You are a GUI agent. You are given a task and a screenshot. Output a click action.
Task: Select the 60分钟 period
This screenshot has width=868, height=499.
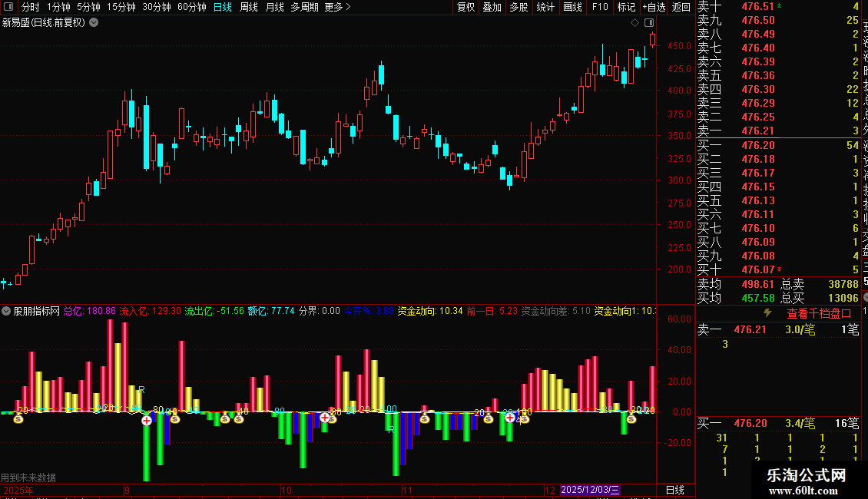pyautogui.click(x=192, y=7)
